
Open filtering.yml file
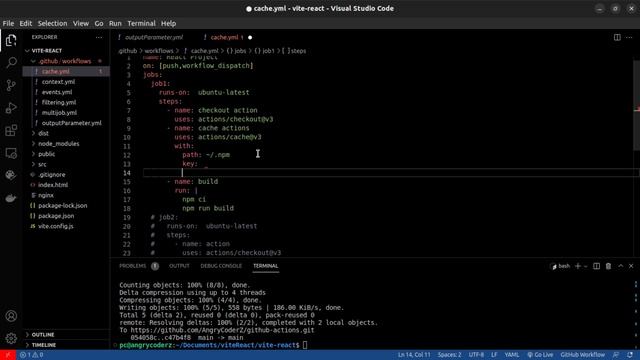[59, 102]
